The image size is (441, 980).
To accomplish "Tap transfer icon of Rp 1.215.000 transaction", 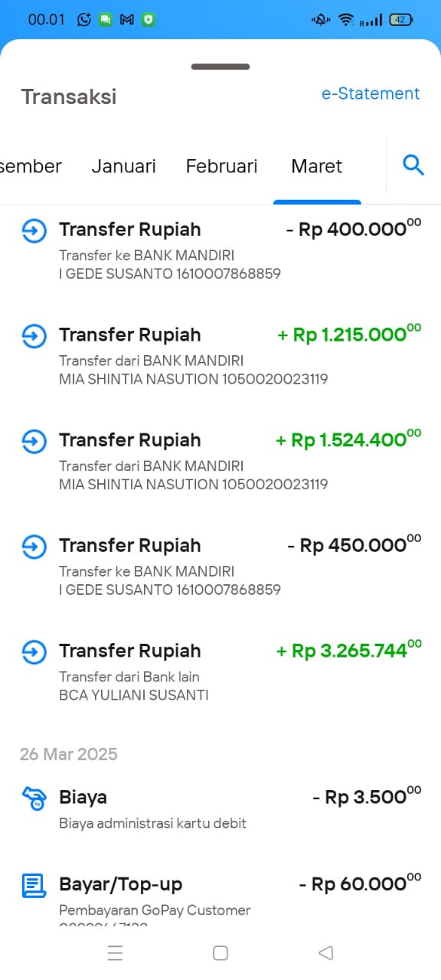I will 34,335.
